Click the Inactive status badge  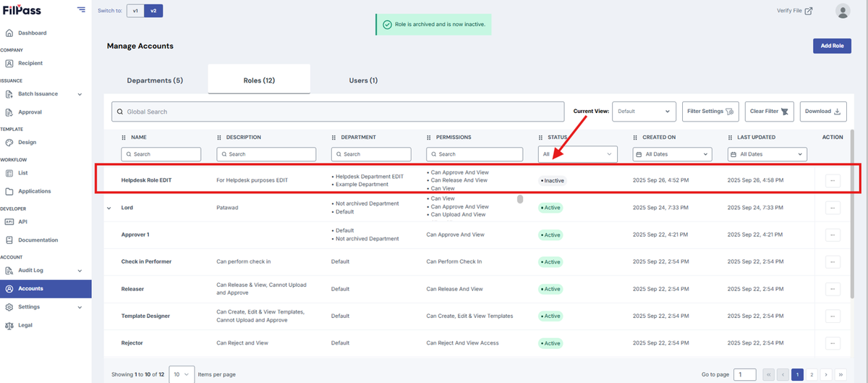[x=553, y=180]
